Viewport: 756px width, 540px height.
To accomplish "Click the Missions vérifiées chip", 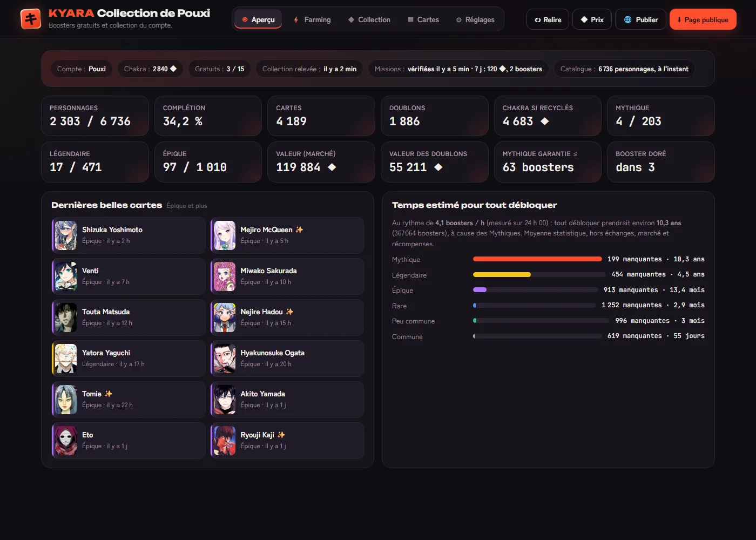I will pos(458,69).
